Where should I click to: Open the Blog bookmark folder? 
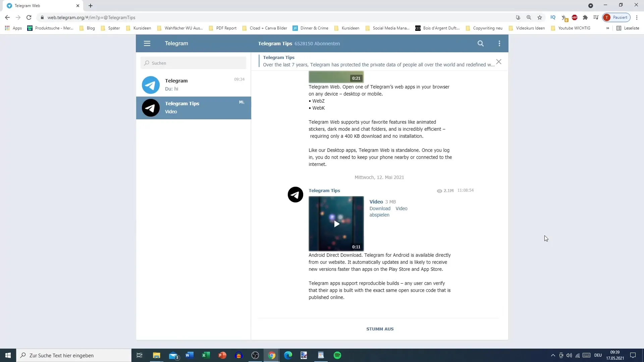87,28
